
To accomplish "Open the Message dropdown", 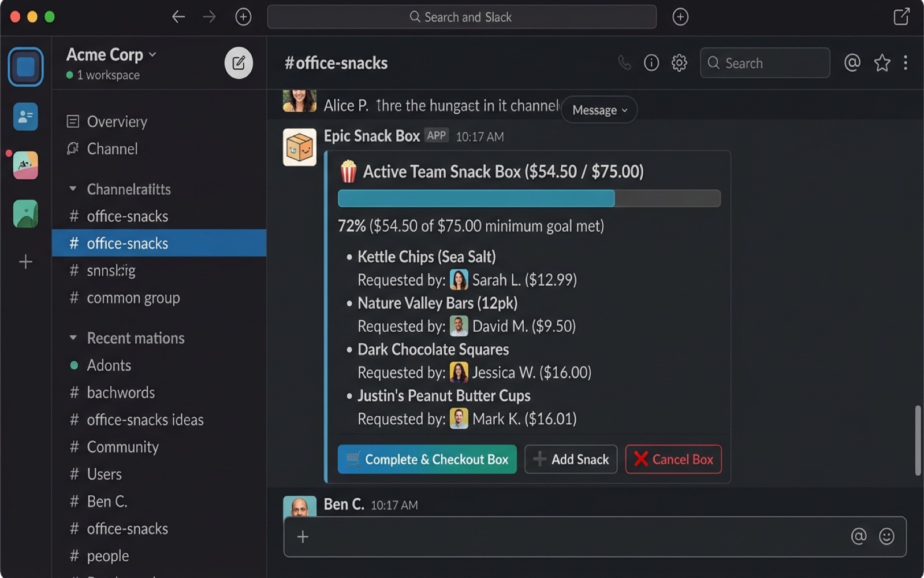I will (x=599, y=110).
